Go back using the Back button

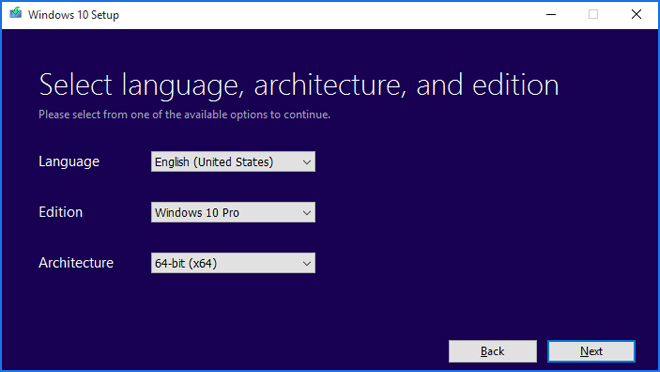(x=492, y=351)
